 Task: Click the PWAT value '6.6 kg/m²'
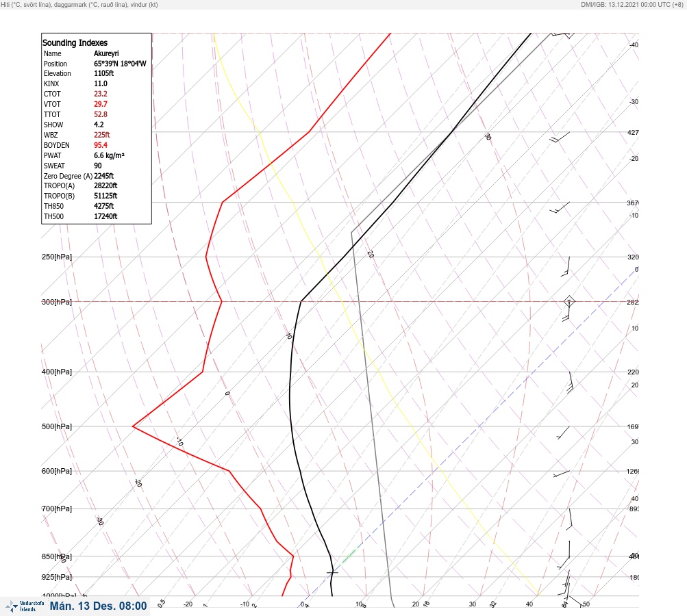(110, 155)
